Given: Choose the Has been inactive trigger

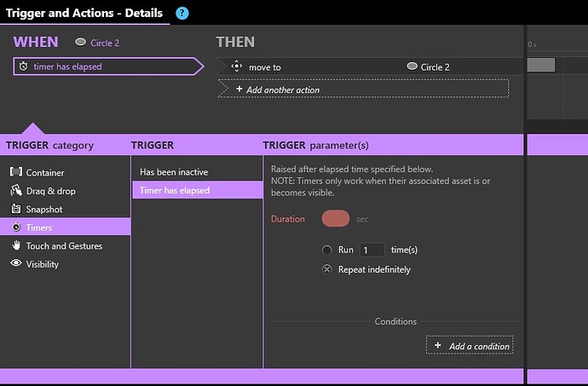Looking at the screenshot, I should click(174, 172).
